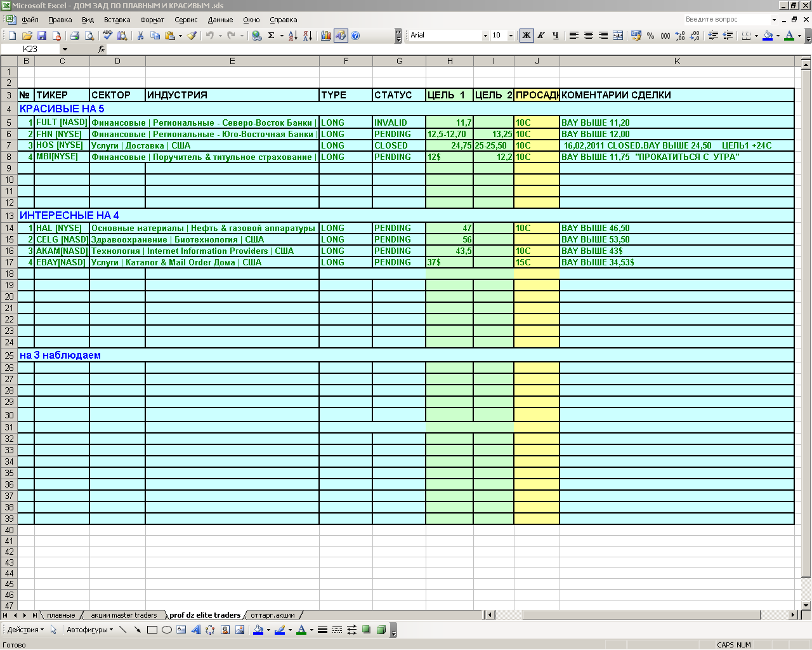Switch to оттарг.акции sheet tab
Viewport: 812px width, 650px height.
273,615
